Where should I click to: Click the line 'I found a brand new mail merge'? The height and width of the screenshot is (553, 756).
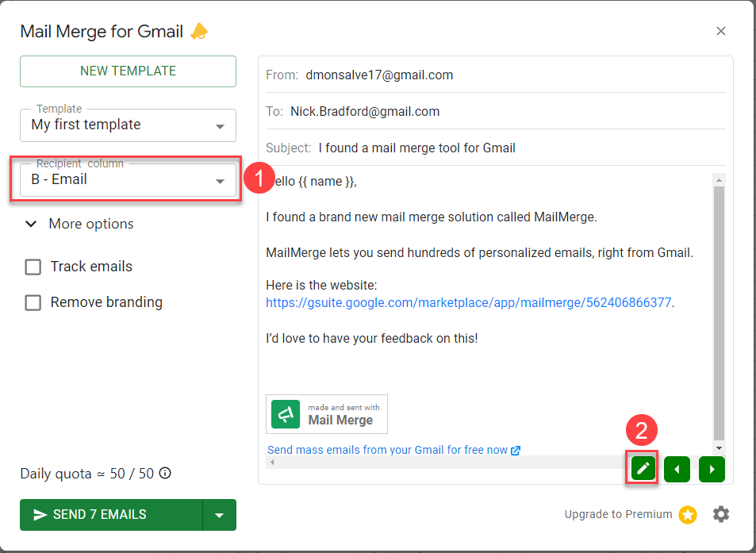(x=432, y=217)
